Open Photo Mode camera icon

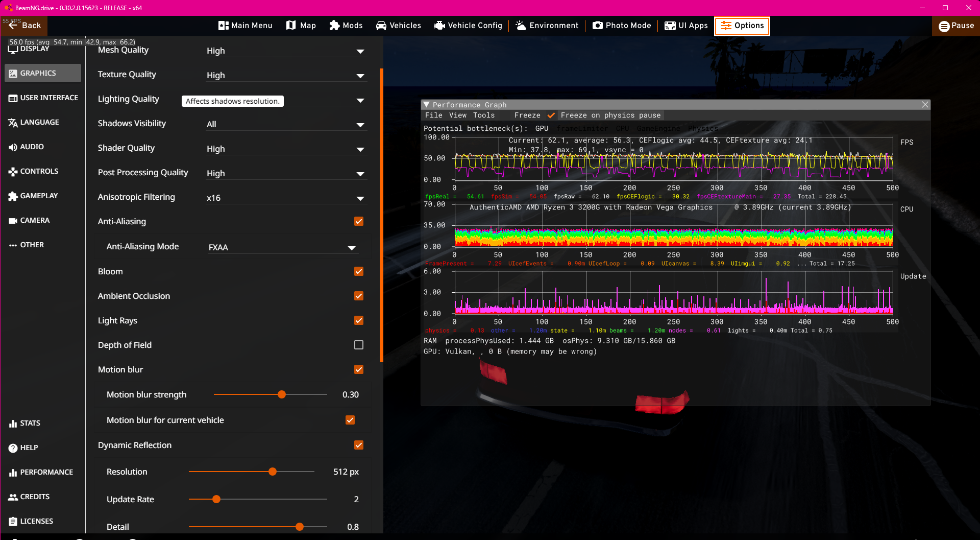(x=598, y=26)
